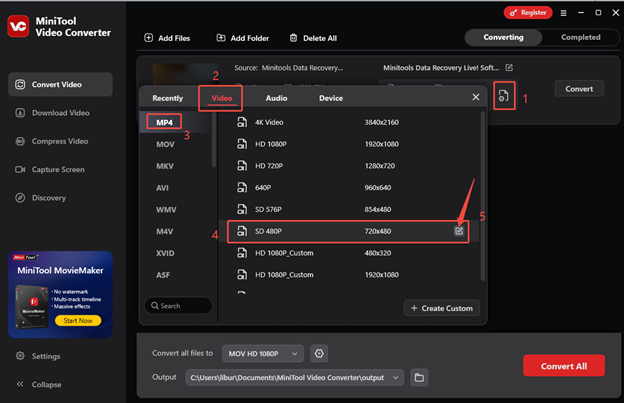Screen dimensions: 624x403
Task: Click the 1280x720 resolution text
Action: (380, 166)
